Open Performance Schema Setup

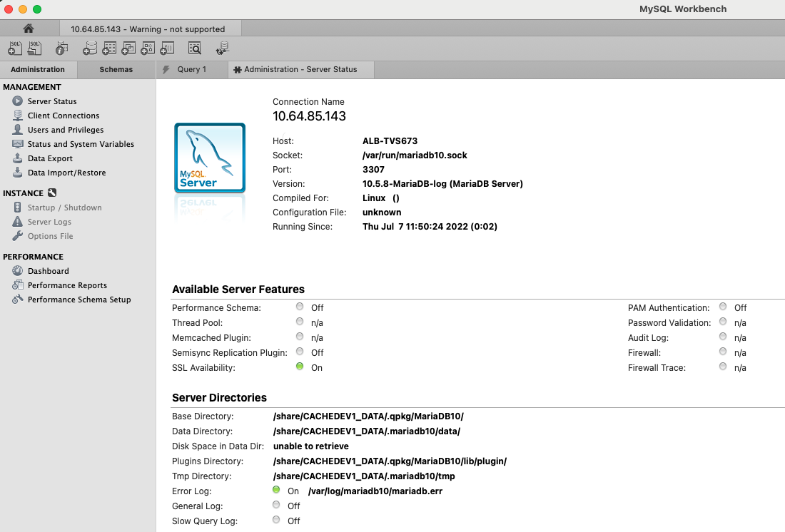coord(79,300)
